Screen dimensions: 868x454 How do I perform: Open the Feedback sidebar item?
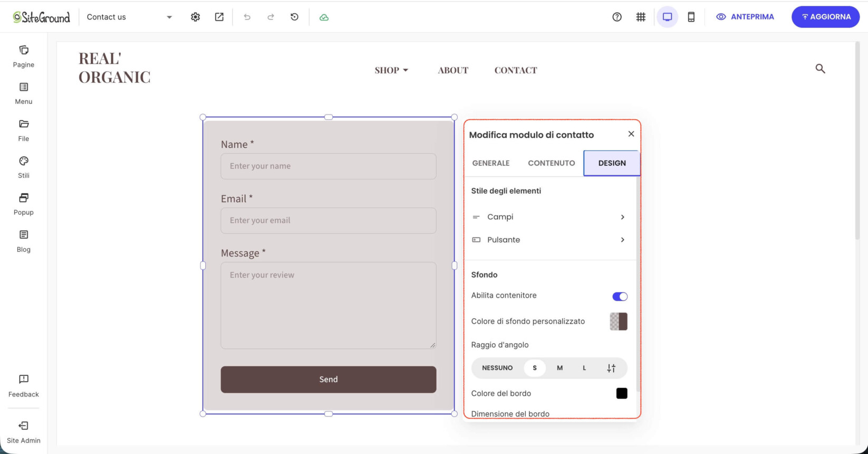(24, 386)
